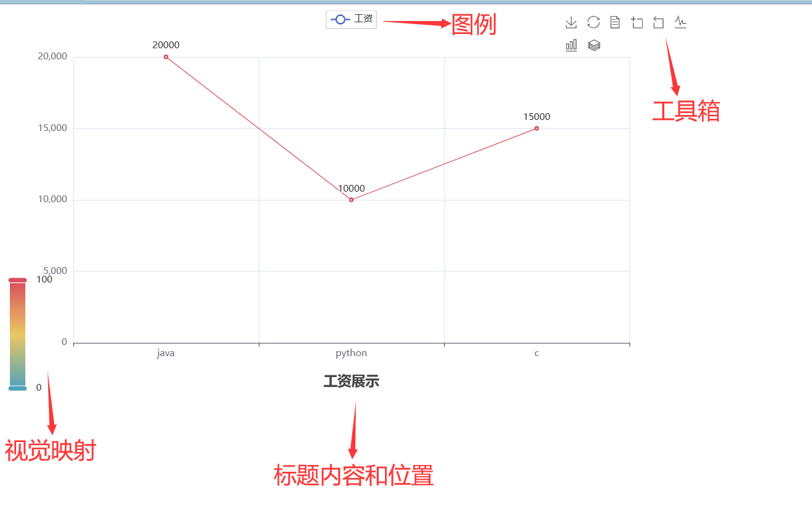Click the java data point labeled 20000
This screenshot has width=812, height=507.
click(166, 57)
